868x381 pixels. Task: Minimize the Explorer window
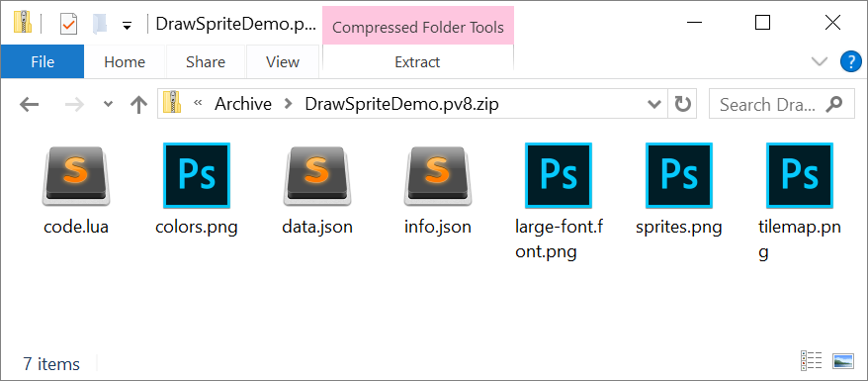point(695,23)
